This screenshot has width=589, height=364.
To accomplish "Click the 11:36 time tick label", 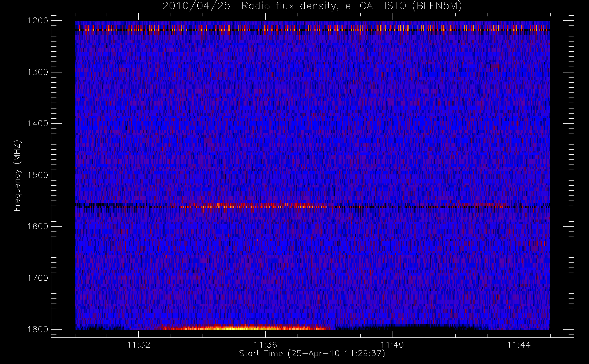I will point(265,345).
